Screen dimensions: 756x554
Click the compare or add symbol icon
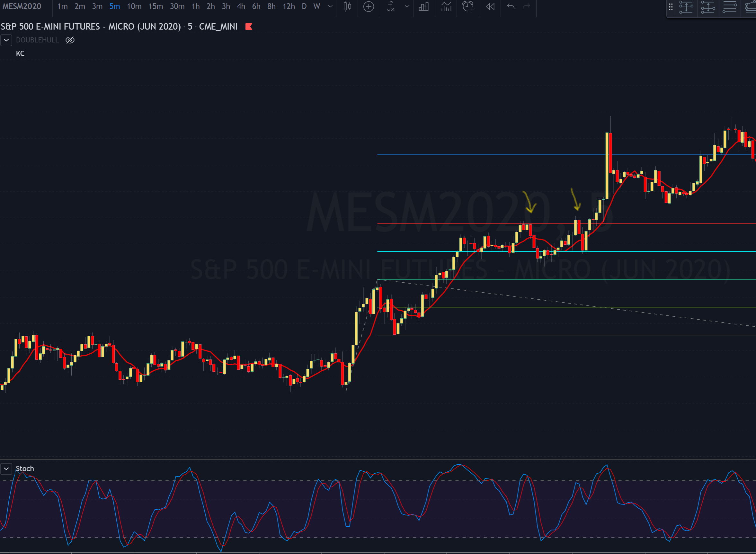(369, 7)
